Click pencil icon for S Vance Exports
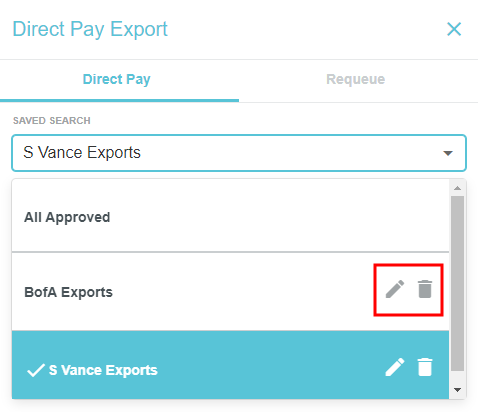Image resolution: width=478 pixels, height=412 pixels. (395, 367)
